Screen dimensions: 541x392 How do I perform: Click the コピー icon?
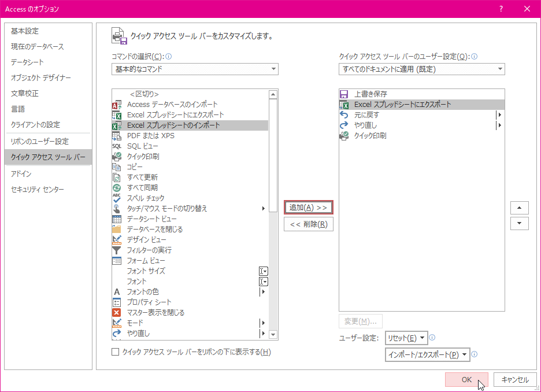(117, 167)
